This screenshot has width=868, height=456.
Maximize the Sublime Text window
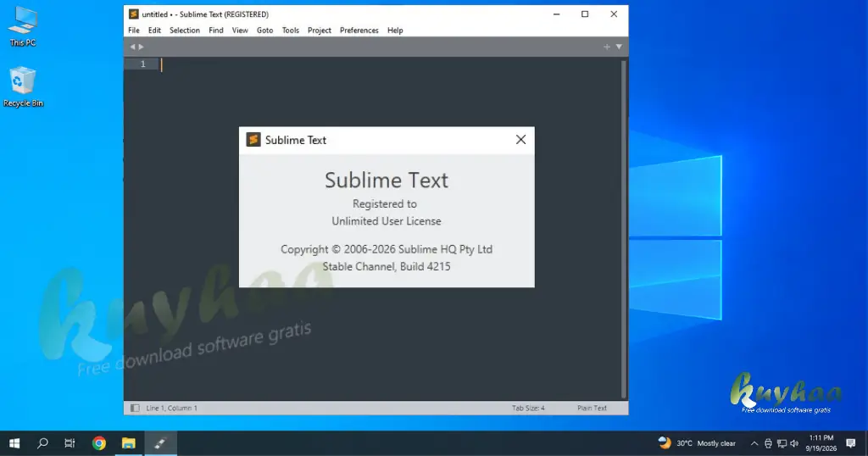[x=585, y=14]
